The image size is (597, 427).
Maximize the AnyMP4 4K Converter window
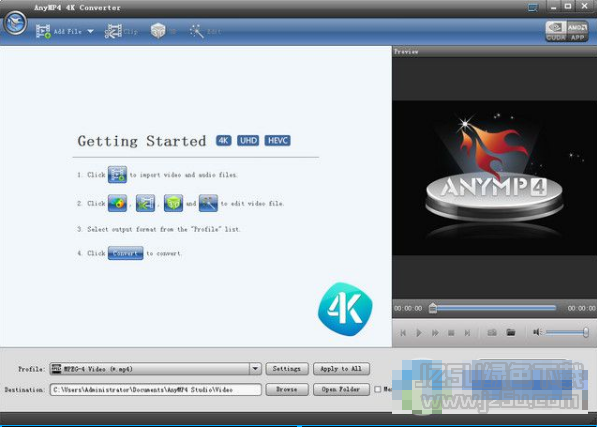point(568,6)
